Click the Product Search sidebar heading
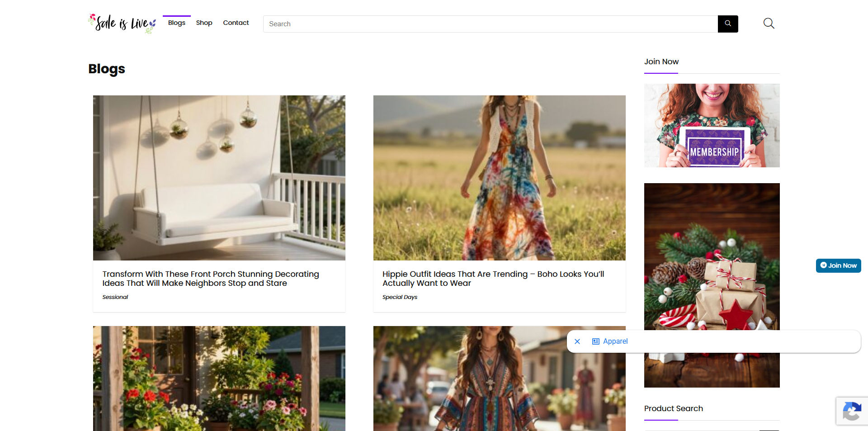 [674, 408]
